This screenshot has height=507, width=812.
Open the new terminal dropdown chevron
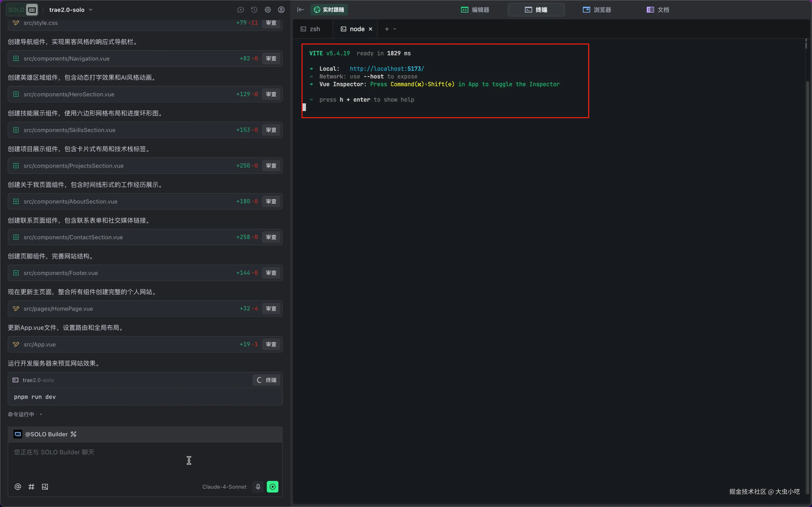395,29
